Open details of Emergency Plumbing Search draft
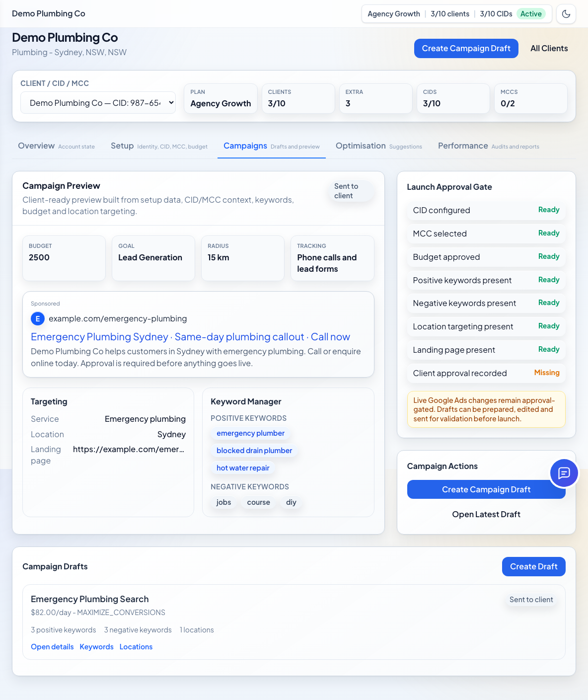The image size is (588, 700). (x=52, y=647)
